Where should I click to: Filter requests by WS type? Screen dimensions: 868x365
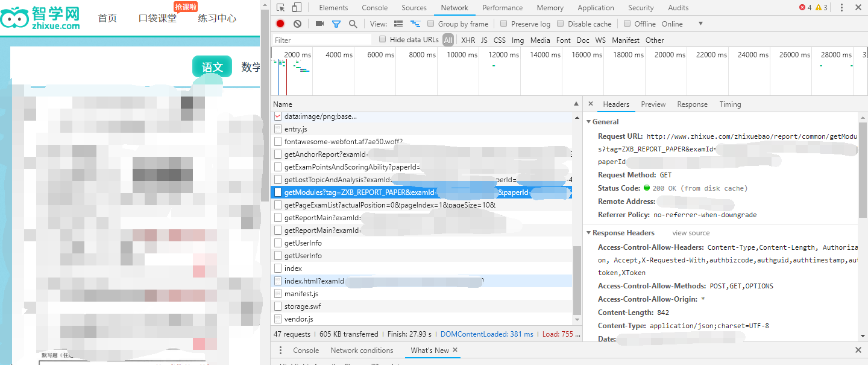[600, 40]
